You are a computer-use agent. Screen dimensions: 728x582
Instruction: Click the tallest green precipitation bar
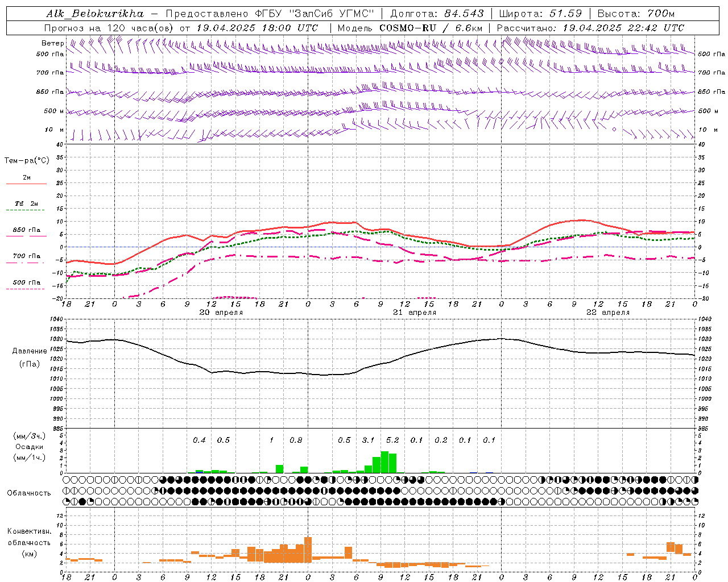[x=384, y=462]
